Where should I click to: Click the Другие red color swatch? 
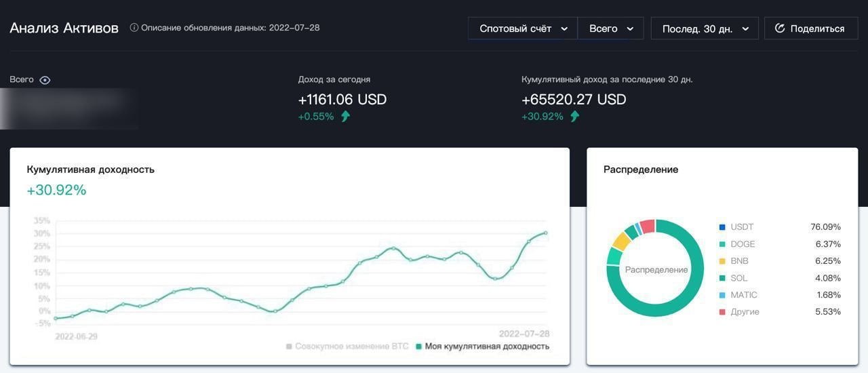click(x=722, y=312)
